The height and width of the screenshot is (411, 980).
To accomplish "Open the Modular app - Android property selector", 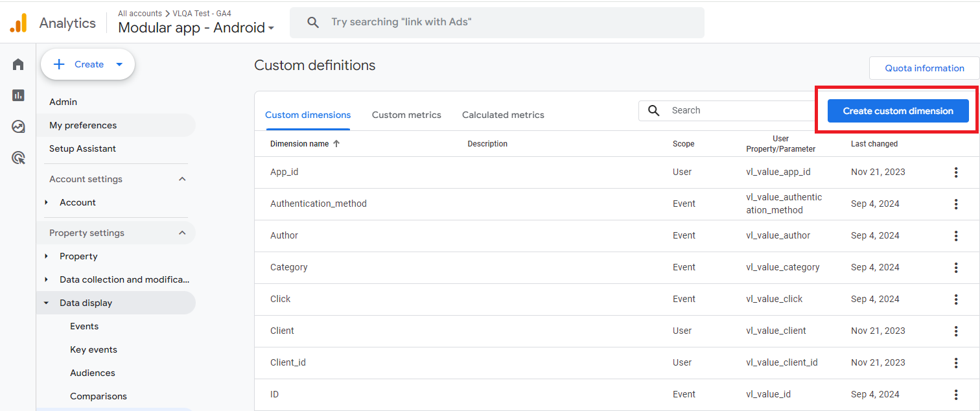I will point(196,27).
